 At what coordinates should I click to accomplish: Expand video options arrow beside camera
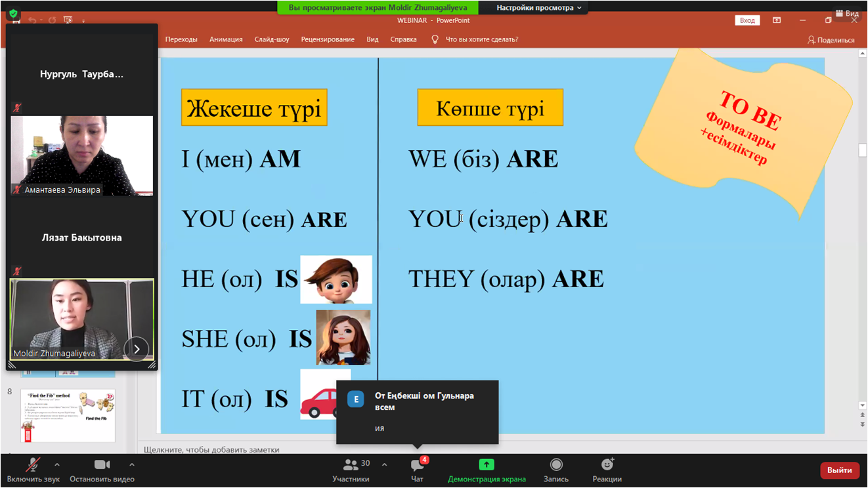coord(132,464)
